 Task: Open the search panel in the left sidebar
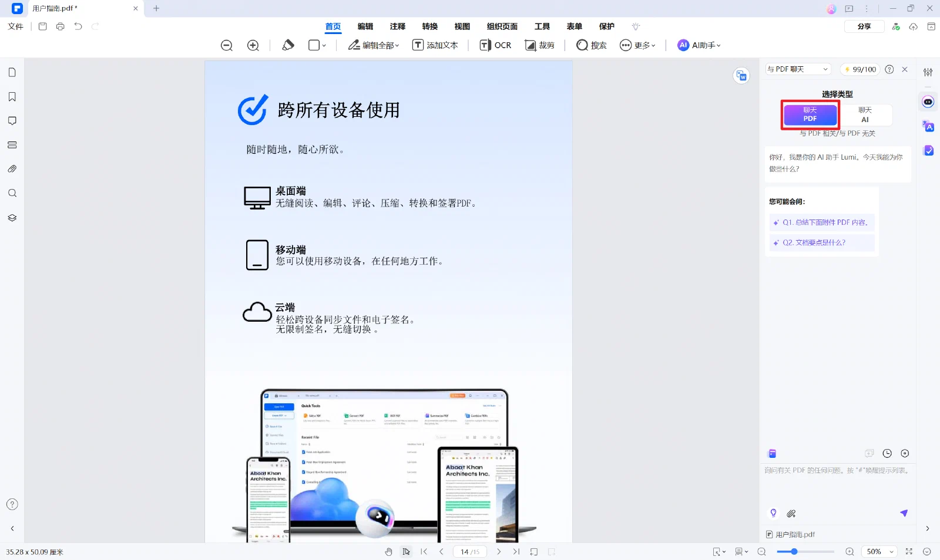click(12, 193)
